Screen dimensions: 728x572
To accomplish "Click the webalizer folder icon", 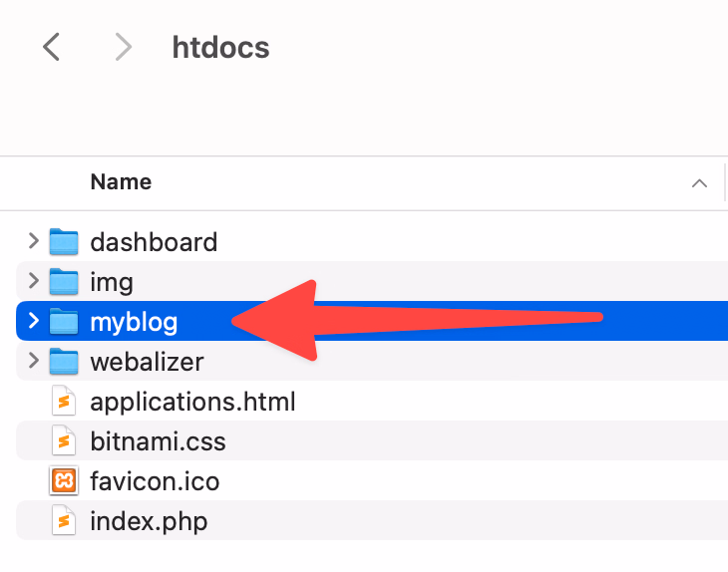I will (64, 361).
